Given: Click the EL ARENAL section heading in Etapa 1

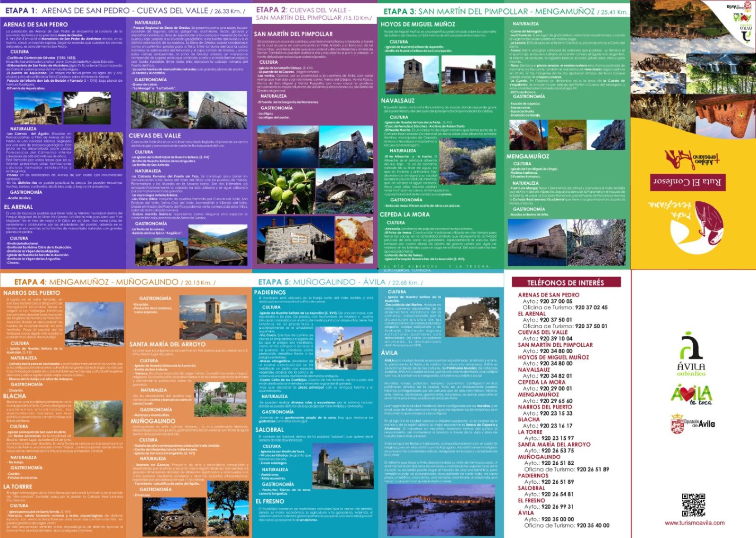Looking at the screenshot, I should coord(18,207).
